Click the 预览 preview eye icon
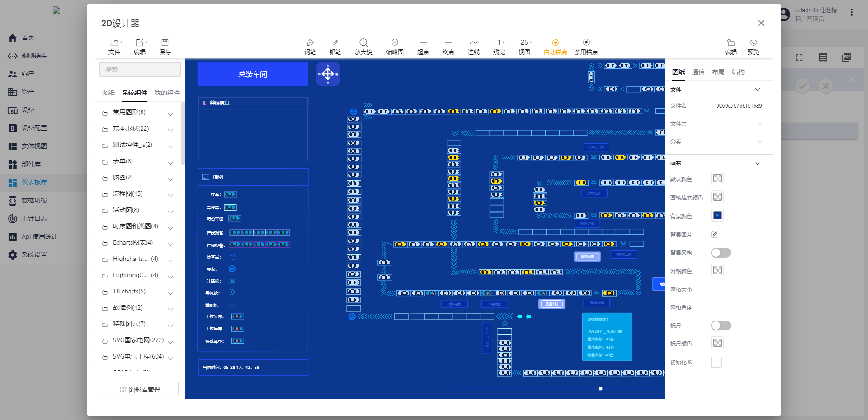This screenshot has height=420, width=868. (x=753, y=42)
